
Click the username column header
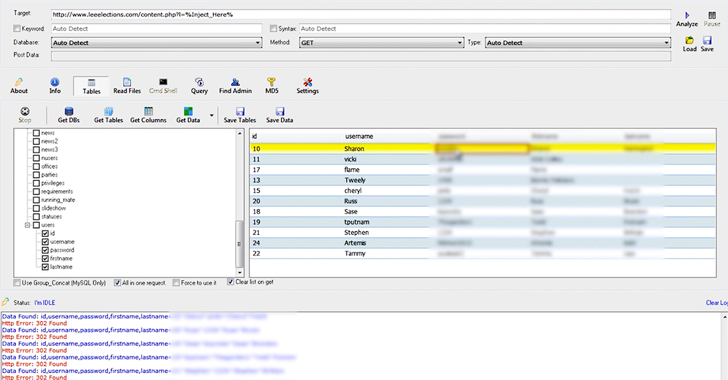(x=359, y=137)
